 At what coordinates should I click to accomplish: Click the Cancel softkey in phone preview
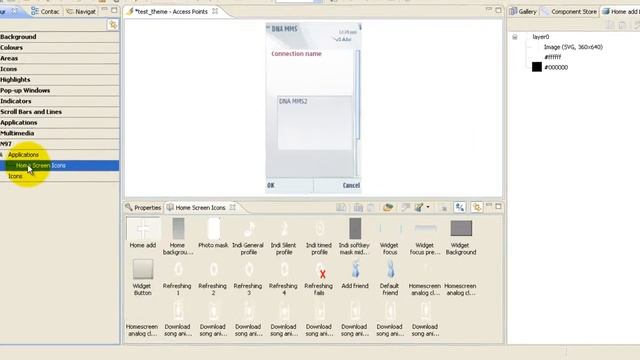[x=351, y=185]
